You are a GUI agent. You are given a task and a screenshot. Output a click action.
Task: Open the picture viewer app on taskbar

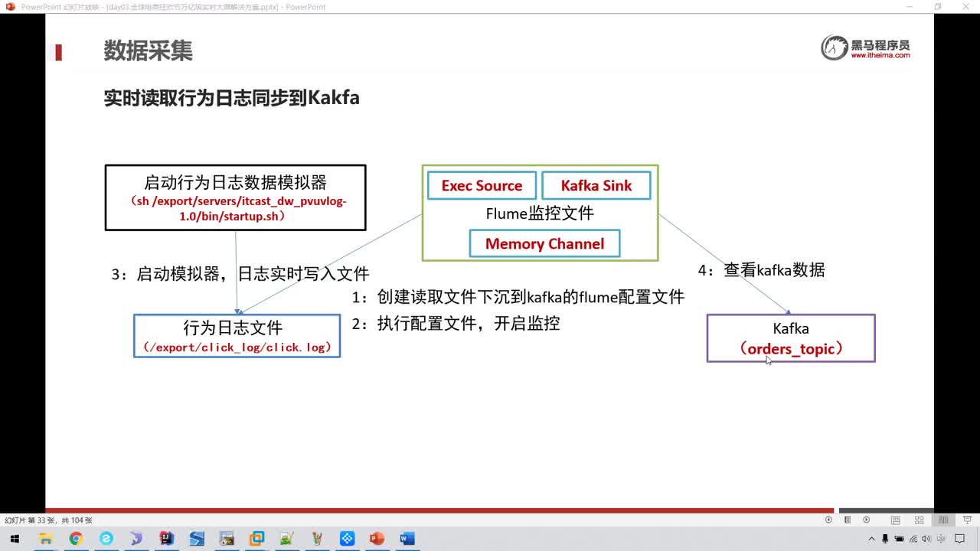click(x=227, y=539)
